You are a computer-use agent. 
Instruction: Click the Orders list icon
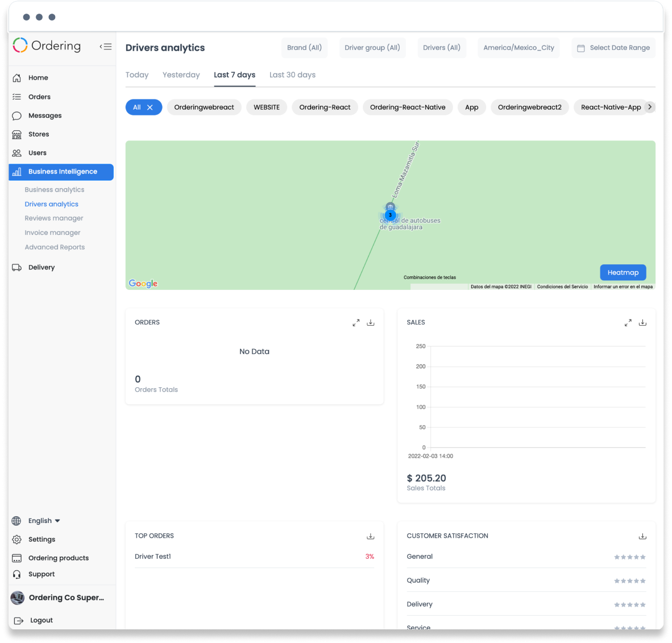[16, 97]
